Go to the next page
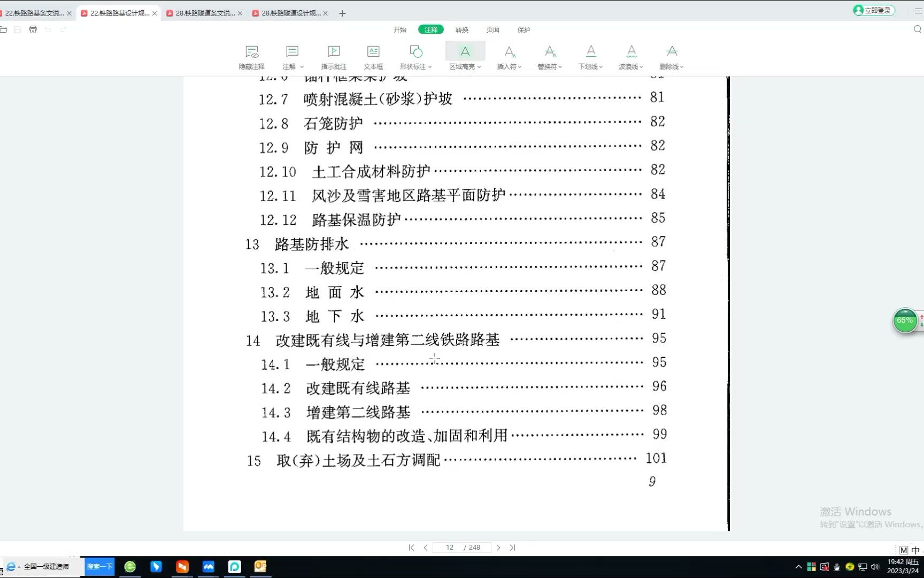The height and width of the screenshot is (578, 924). coord(498,547)
